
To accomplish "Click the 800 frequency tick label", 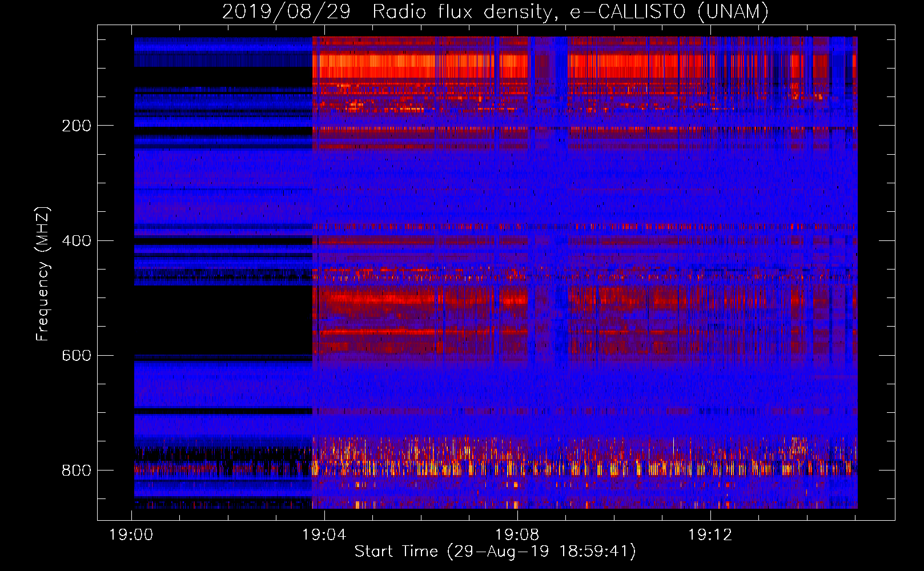I will tap(77, 470).
